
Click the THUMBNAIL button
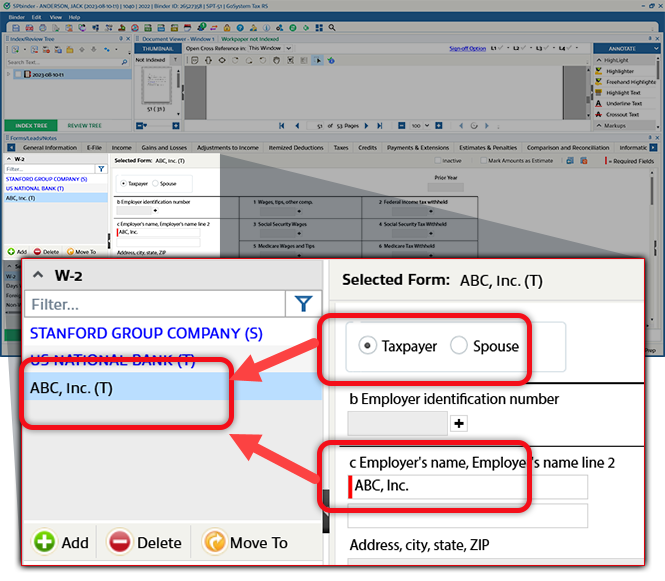[157, 49]
